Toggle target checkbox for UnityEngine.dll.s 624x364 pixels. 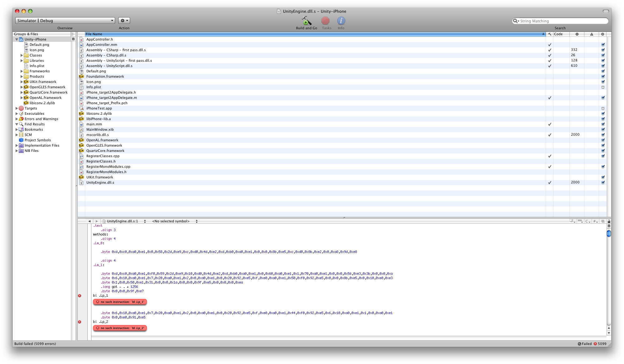click(603, 183)
